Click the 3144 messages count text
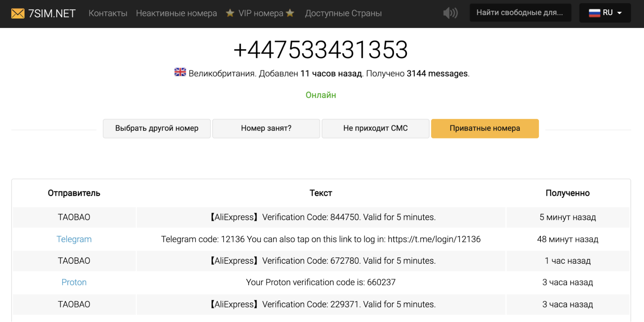The image size is (644, 322). pyautogui.click(x=437, y=74)
